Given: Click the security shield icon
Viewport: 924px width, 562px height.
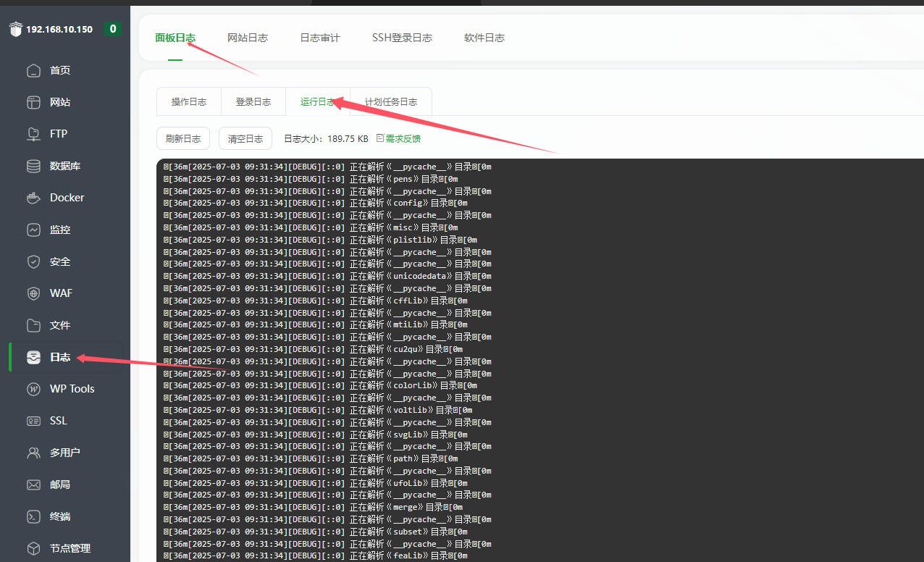Looking at the screenshot, I should click(x=33, y=261).
